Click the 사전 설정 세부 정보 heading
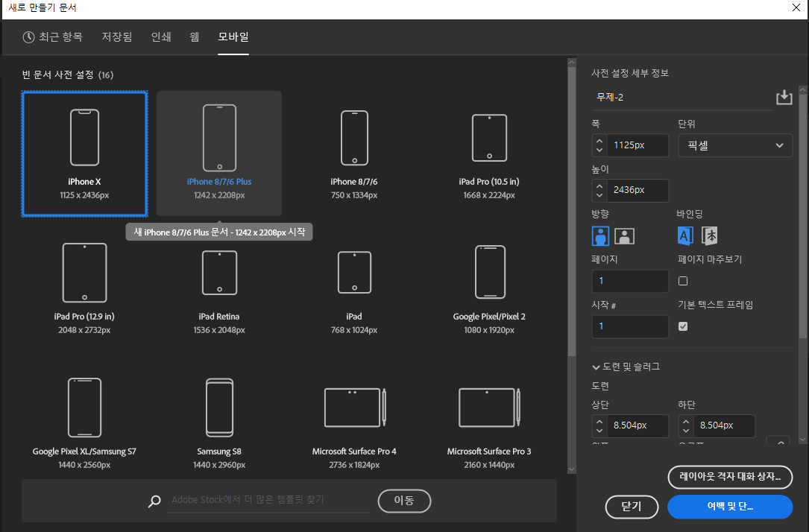Image resolution: width=809 pixels, height=532 pixels. pos(630,73)
